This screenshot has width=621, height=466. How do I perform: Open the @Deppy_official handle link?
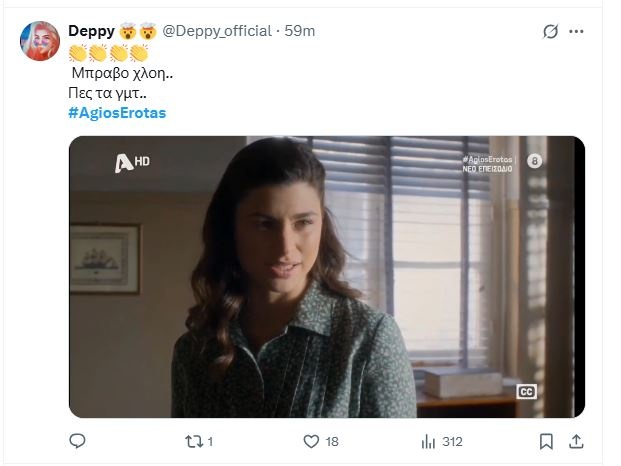[x=217, y=31]
